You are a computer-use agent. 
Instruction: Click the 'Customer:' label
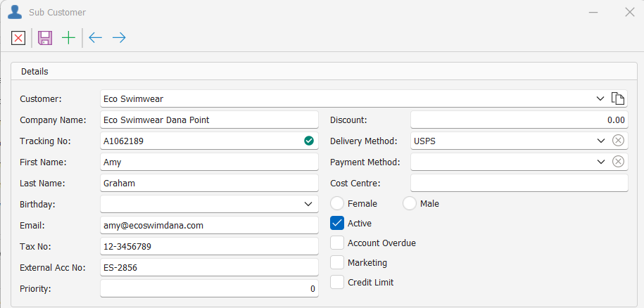(41, 99)
